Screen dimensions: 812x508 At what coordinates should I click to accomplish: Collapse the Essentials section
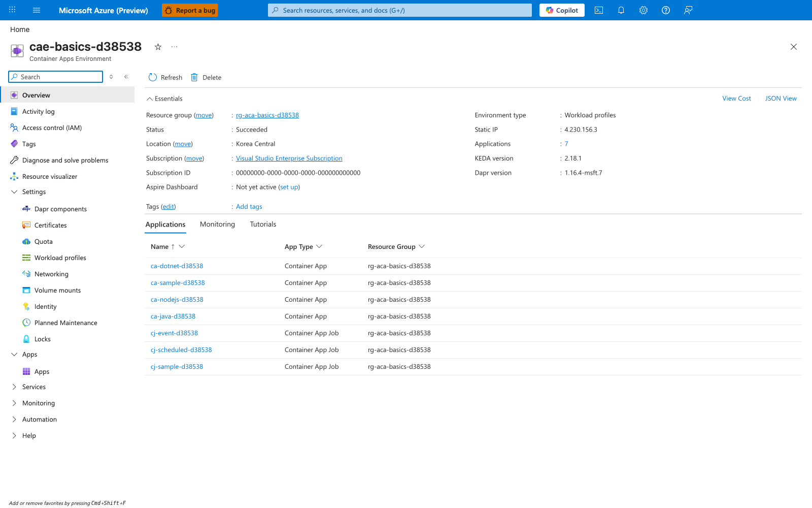point(164,99)
